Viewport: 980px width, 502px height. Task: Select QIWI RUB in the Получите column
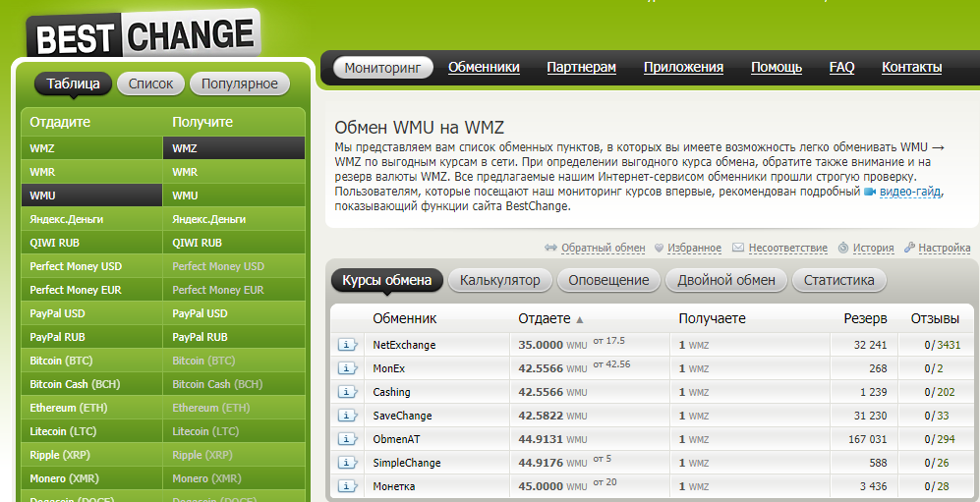pyautogui.click(x=234, y=243)
